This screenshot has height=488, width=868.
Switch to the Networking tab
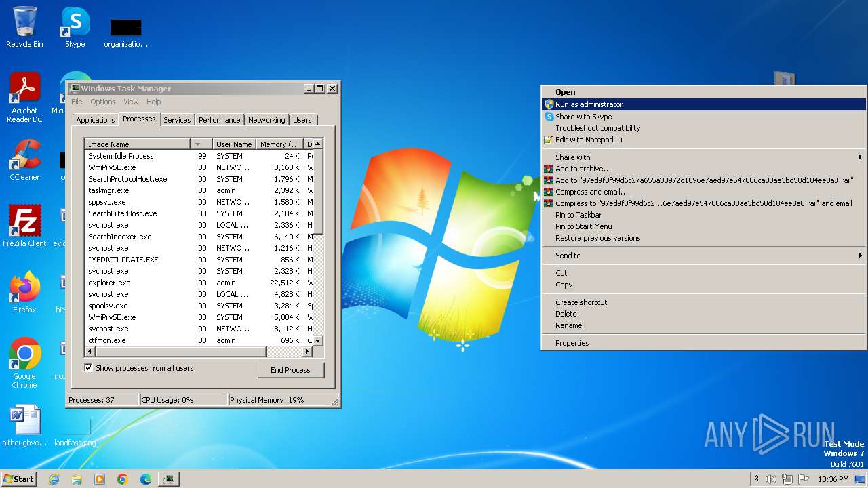pyautogui.click(x=267, y=120)
